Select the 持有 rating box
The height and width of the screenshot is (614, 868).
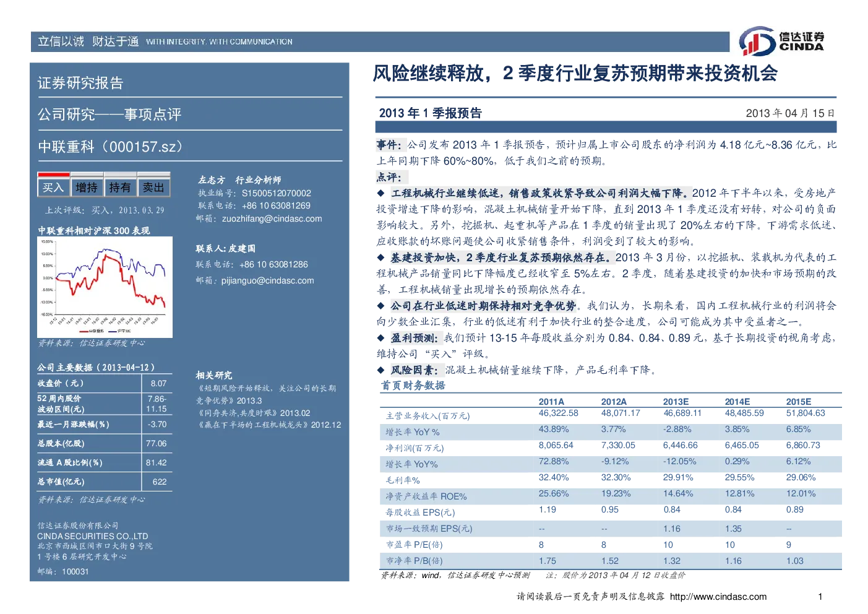pyautogui.click(x=120, y=187)
